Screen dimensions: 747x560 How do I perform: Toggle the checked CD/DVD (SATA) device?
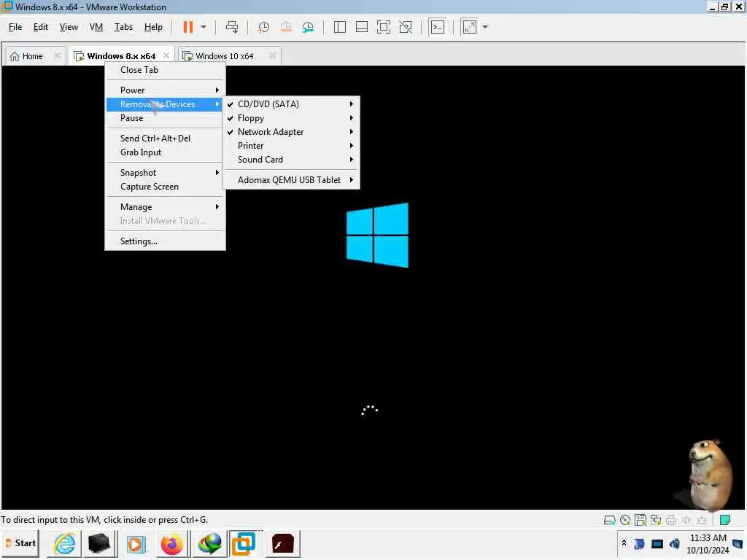coord(291,104)
